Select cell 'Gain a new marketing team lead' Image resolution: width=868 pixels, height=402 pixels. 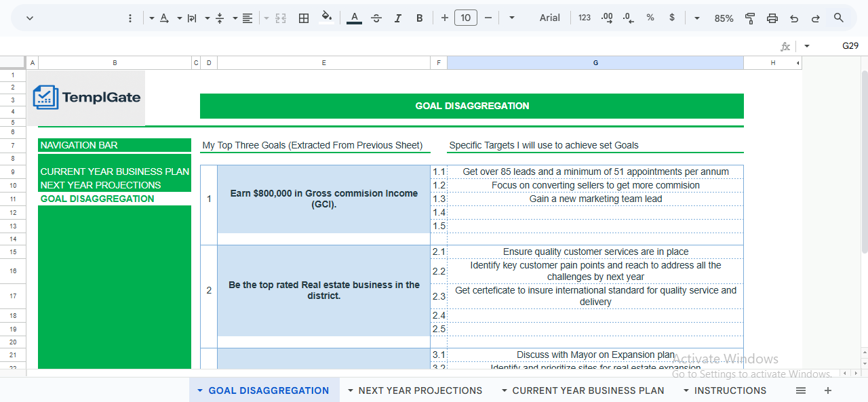pyautogui.click(x=595, y=199)
